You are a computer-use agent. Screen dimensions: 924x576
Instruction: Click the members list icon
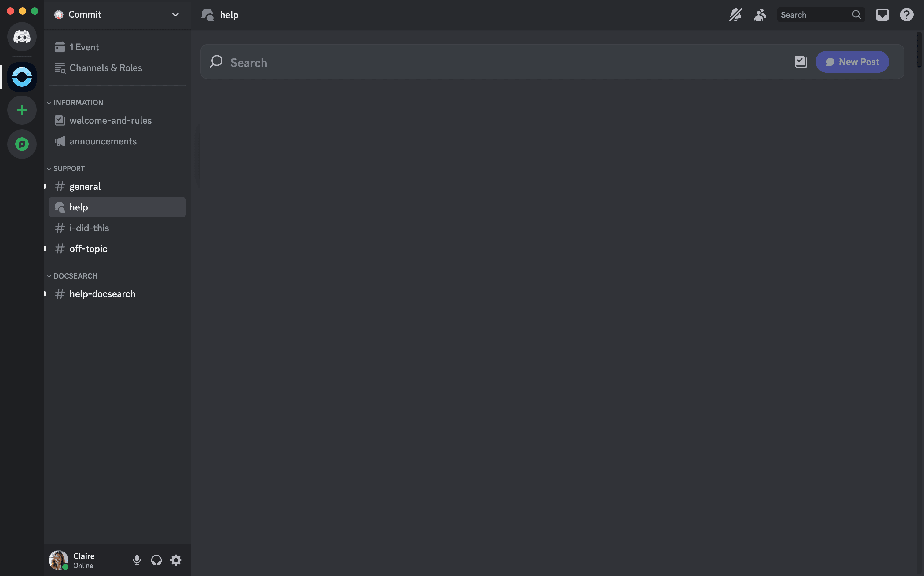pyautogui.click(x=760, y=15)
